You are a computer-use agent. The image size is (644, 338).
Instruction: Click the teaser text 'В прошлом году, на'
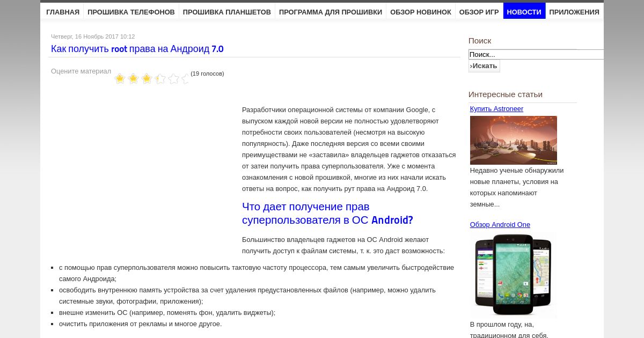509,329
